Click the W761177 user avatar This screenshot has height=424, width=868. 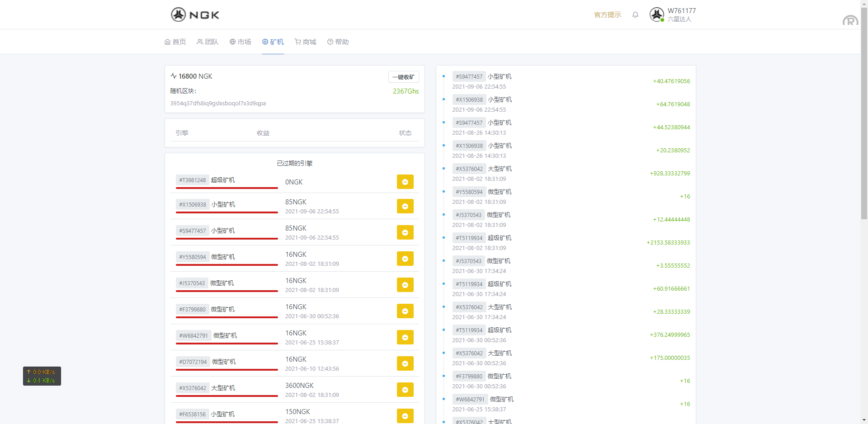click(x=656, y=14)
